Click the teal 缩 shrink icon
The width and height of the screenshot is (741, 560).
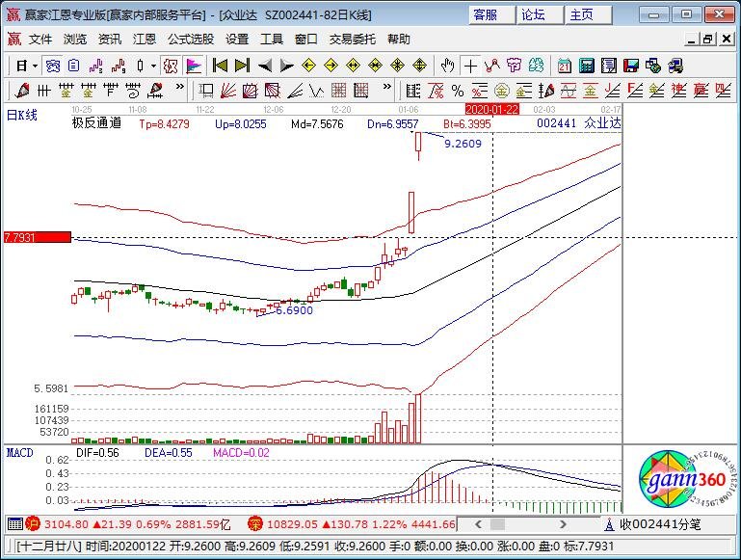(x=536, y=66)
